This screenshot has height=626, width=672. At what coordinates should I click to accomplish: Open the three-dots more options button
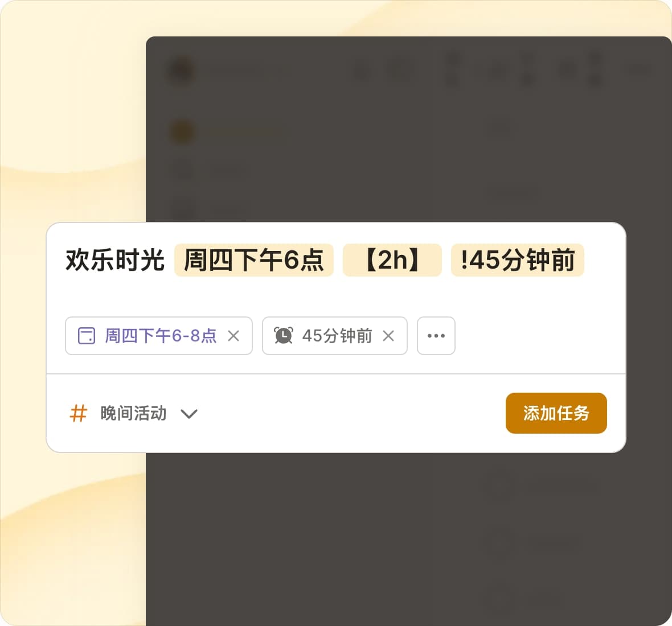[436, 336]
